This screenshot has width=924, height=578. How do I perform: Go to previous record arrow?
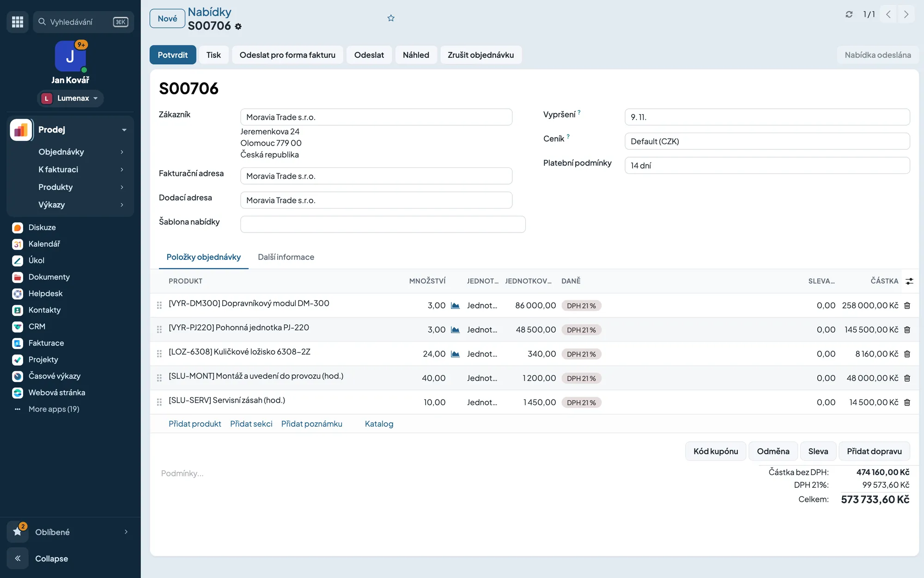[x=888, y=14]
